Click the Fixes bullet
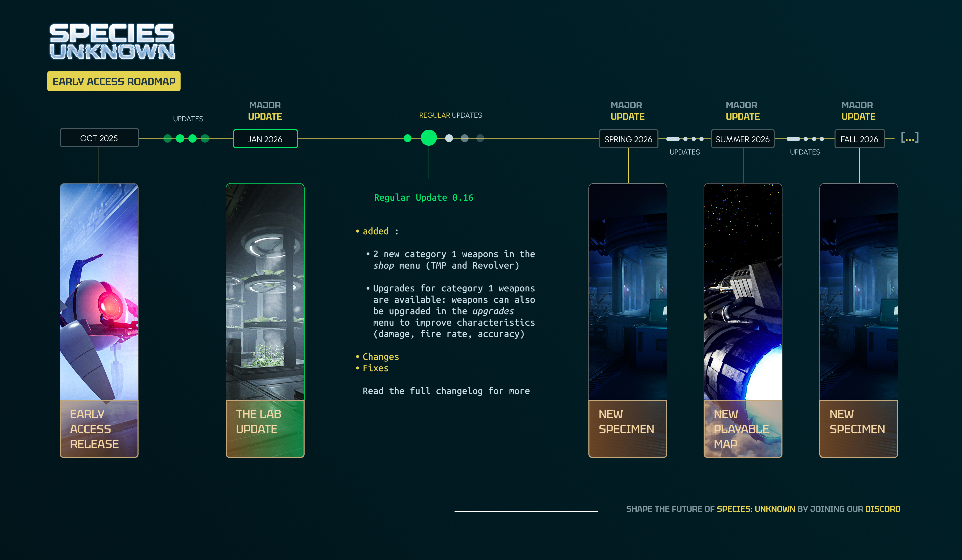This screenshot has width=962, height=560. (372, 368)
